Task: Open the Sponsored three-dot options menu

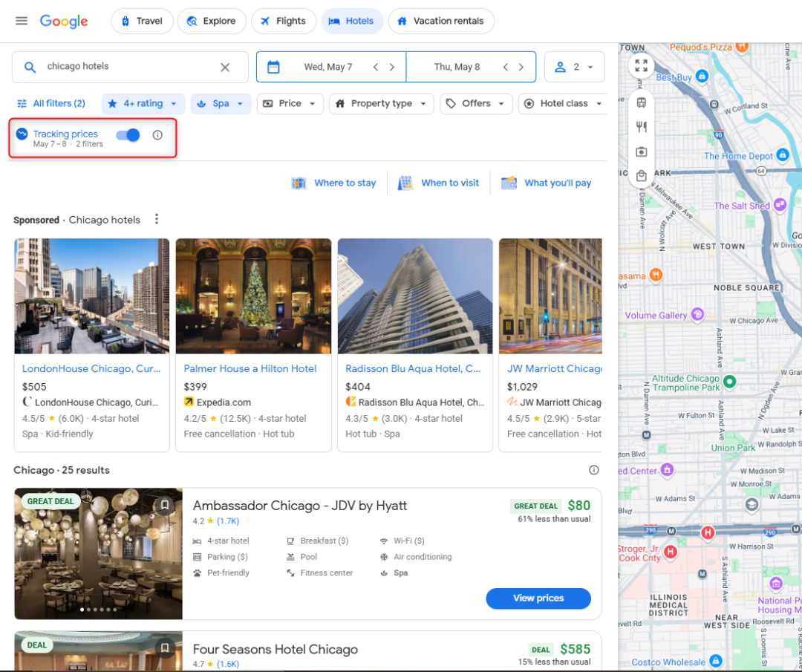Action: (157, 219)
